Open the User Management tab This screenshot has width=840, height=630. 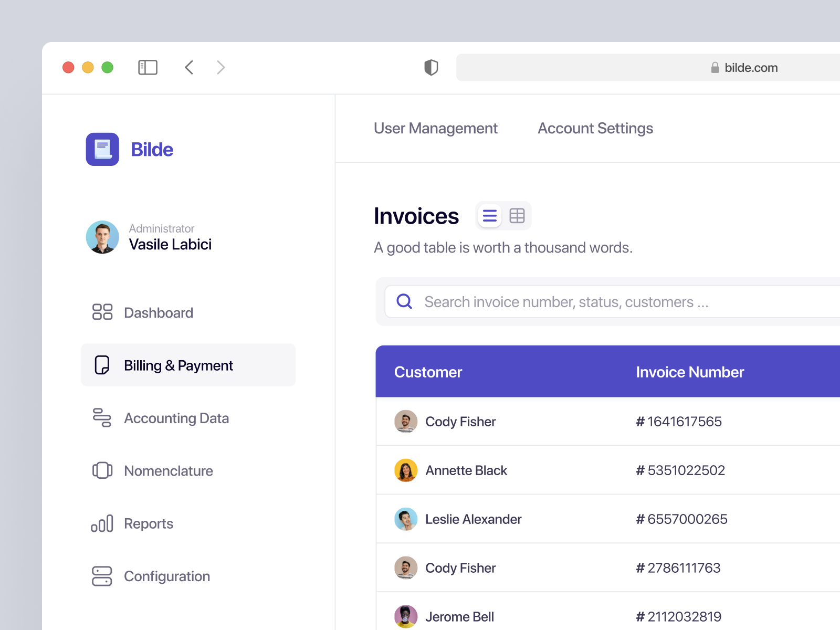pos(436,128)
